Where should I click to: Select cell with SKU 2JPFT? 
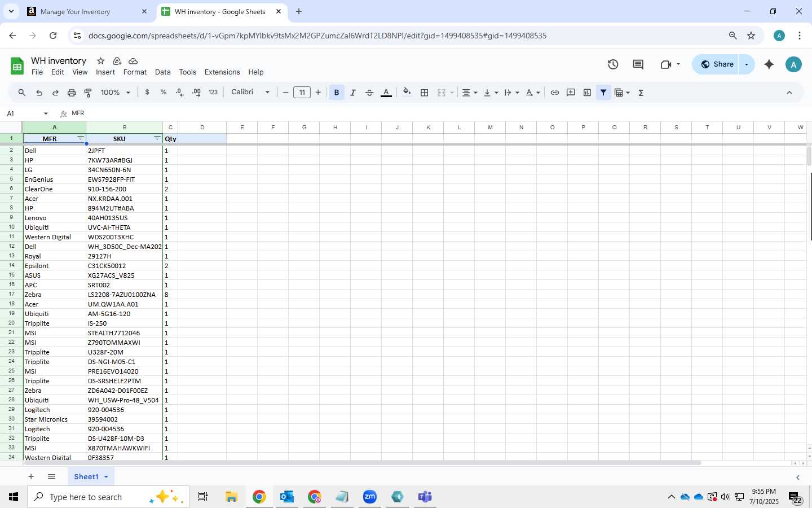(x=125, y=151)
